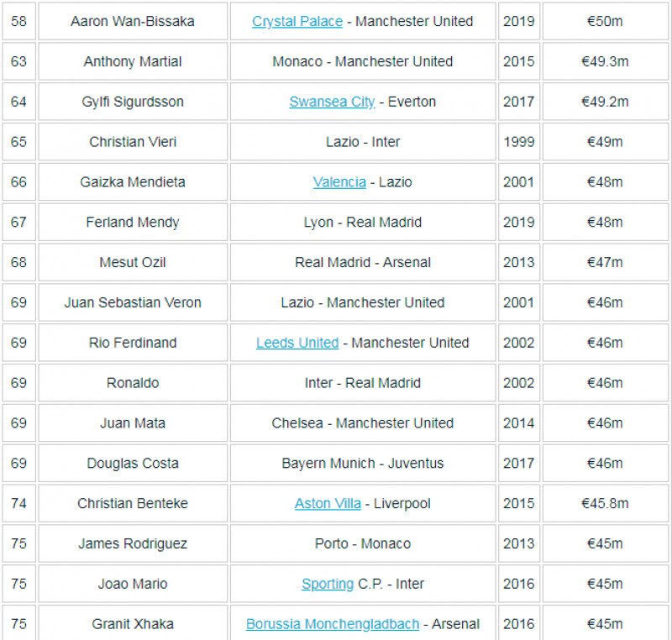
Task: Follow the Valencia club link
Action: pos(339,181)
